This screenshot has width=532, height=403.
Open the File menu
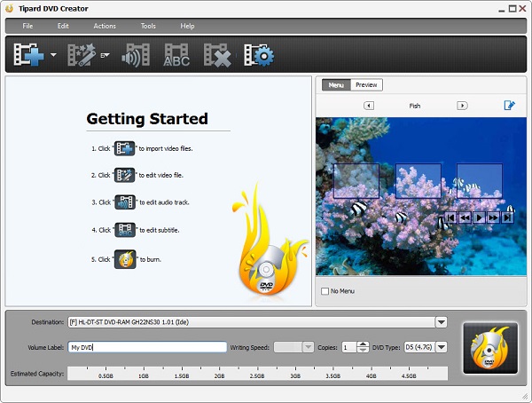tap(27, 26)
